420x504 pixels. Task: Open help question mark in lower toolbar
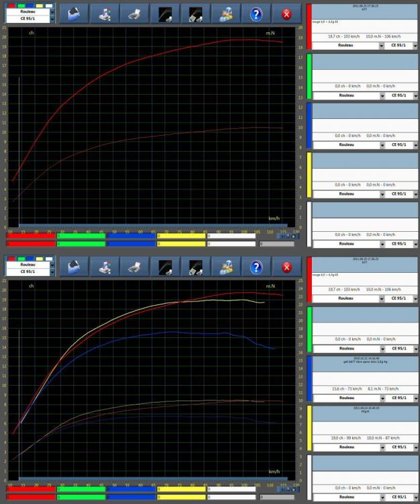(x=256, y=267)
